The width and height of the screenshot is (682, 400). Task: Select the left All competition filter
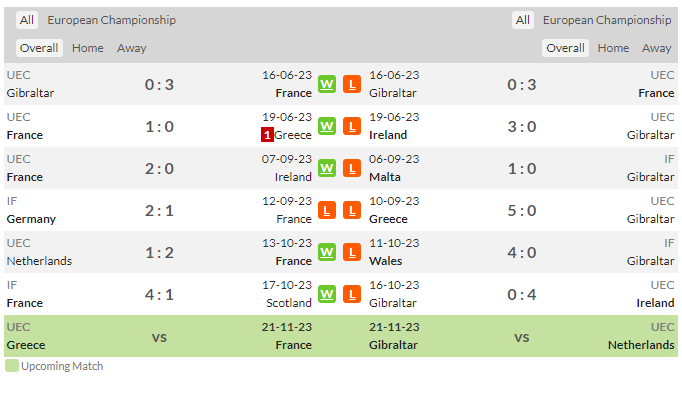click(27, 20)
